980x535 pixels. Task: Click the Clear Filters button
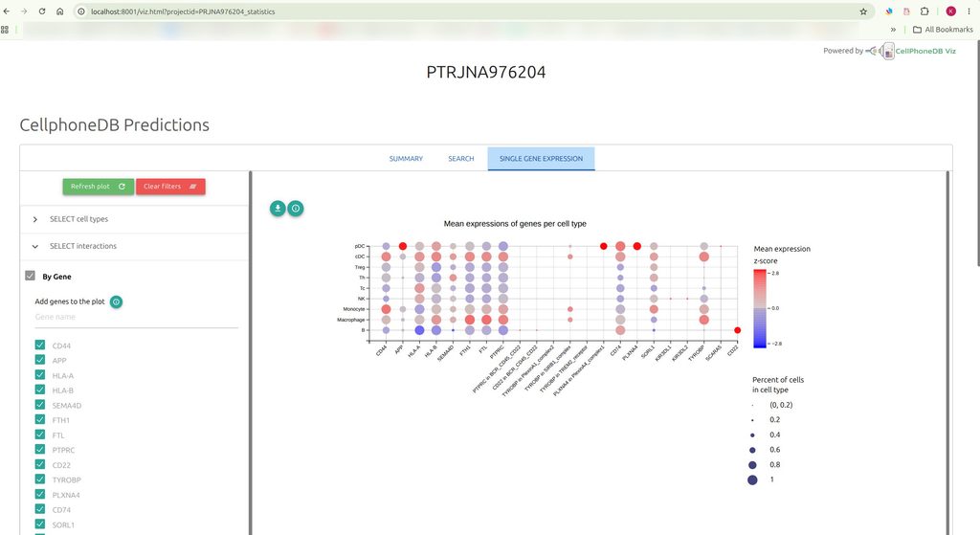tap(170, 187)
